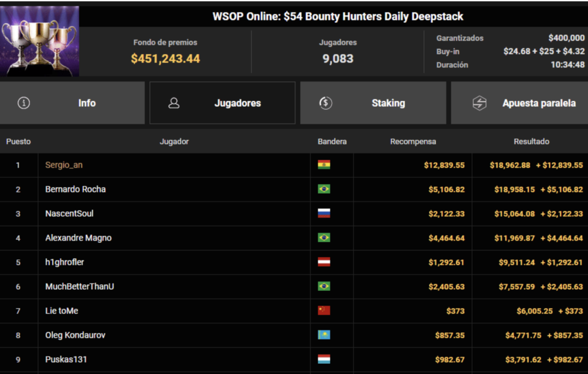
Task: Click the Jugador column header
Action: (174, 141)
